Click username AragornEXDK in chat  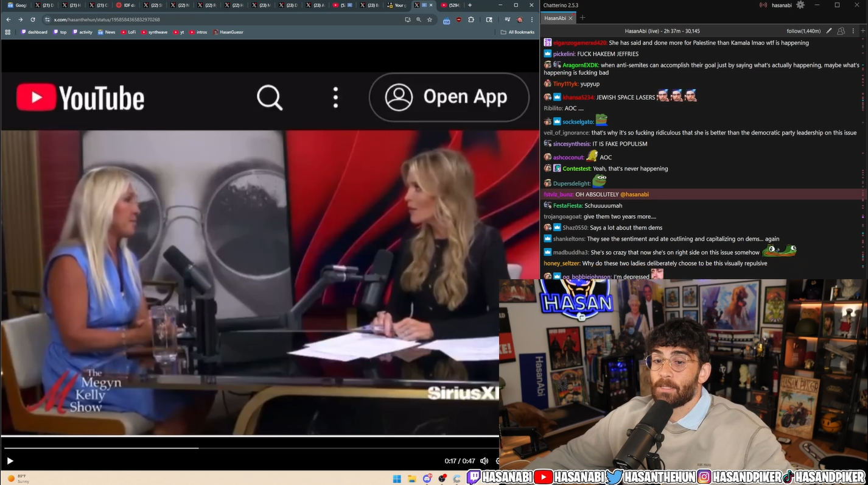581,65
